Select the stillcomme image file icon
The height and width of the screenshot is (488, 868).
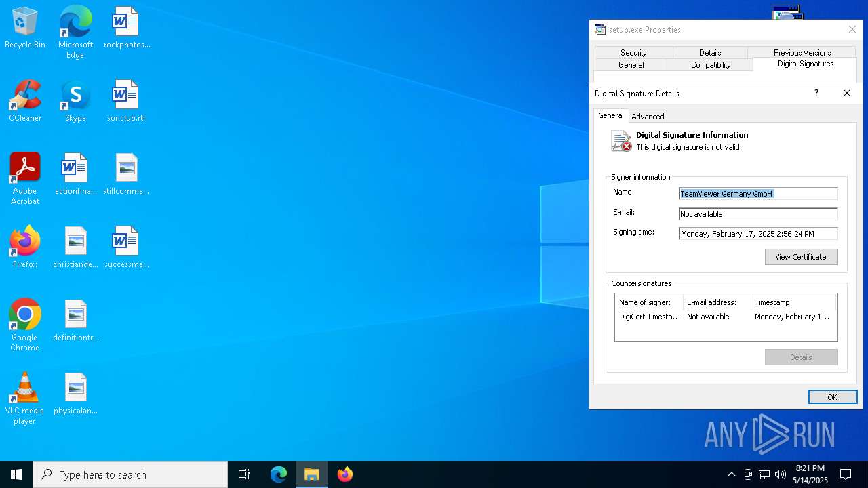point(126,174)
